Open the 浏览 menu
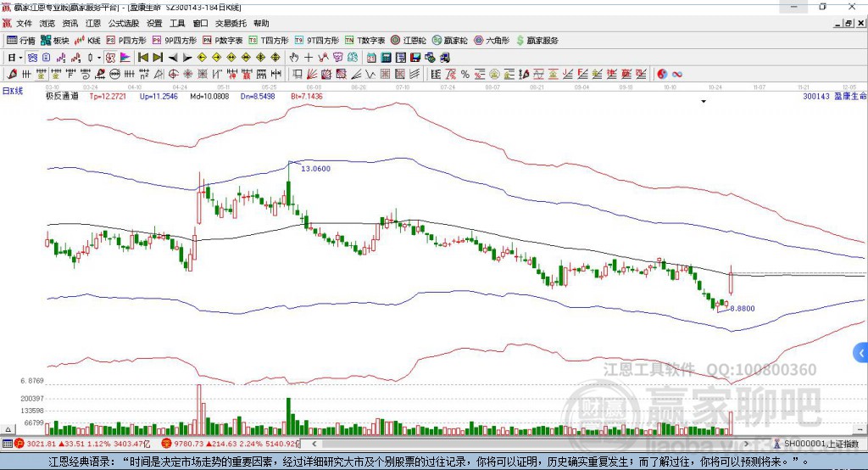The height and width of the screenshot is (470, 868). coord(47,23)
